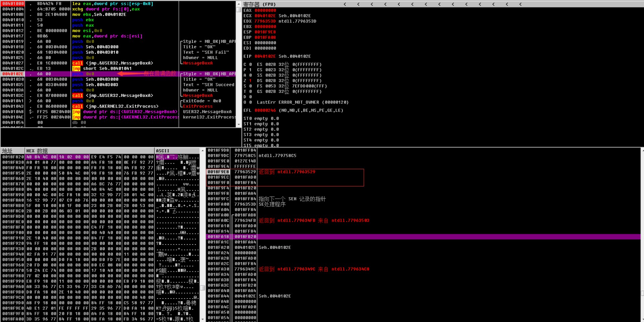Image resolution: width=644 pixels, height=322 pixels.
Task: Select the ESP register value 0018F9E8
Action: pyautogui.click(x=265, y=32)
